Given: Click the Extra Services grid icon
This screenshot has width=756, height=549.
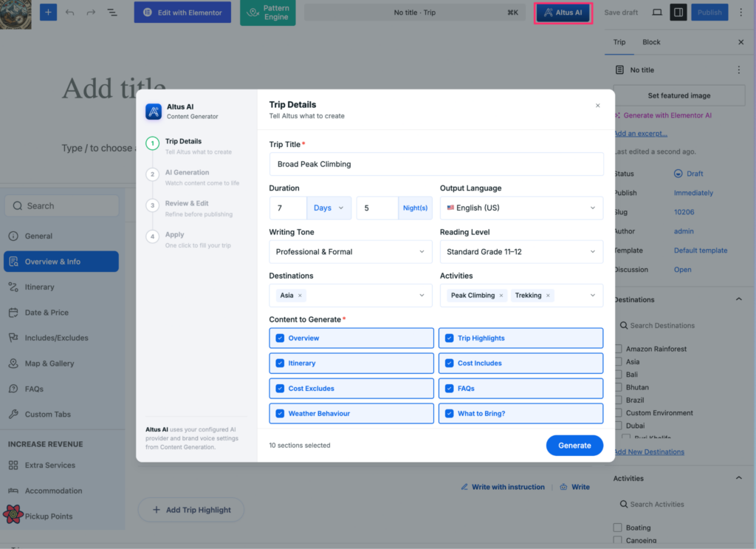Looking at the screenshot, I should tap(13, 465).
